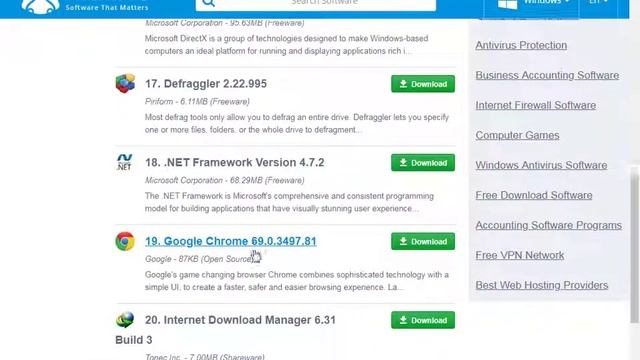Open the Antivirus Protection link
This screenshot has height=360, width=640.
point(521,45)
